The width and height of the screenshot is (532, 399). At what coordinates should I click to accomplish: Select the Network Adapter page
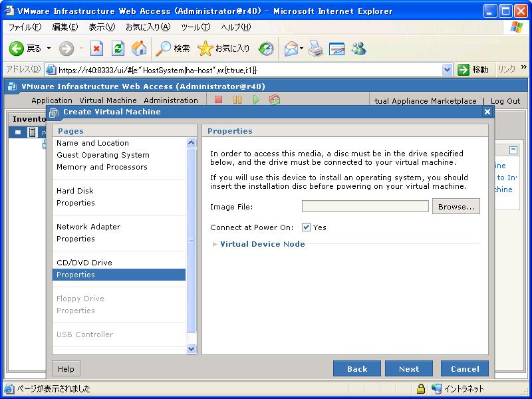pyautogui.click(x=88, y=227)
